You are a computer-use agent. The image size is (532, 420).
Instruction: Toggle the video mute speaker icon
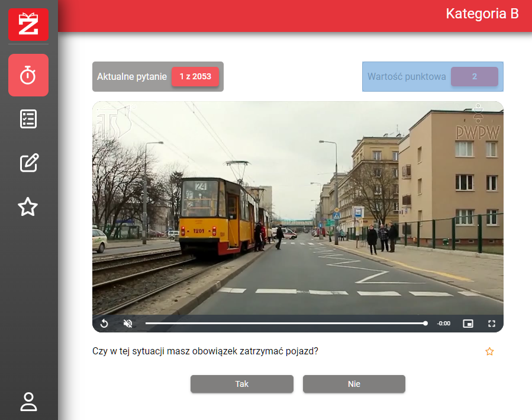127,324
